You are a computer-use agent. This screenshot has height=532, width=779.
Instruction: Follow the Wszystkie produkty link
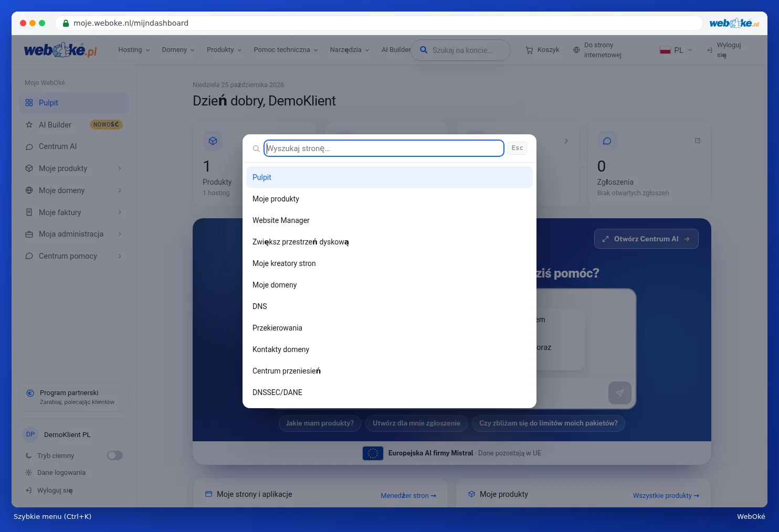(x=666, y=496)
